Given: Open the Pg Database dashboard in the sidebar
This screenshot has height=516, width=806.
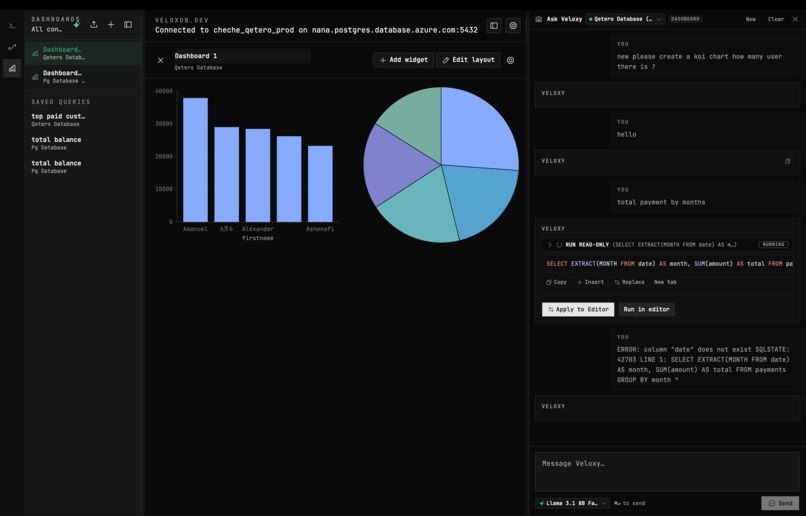Looking at the screenshot, I should [84, 77].
